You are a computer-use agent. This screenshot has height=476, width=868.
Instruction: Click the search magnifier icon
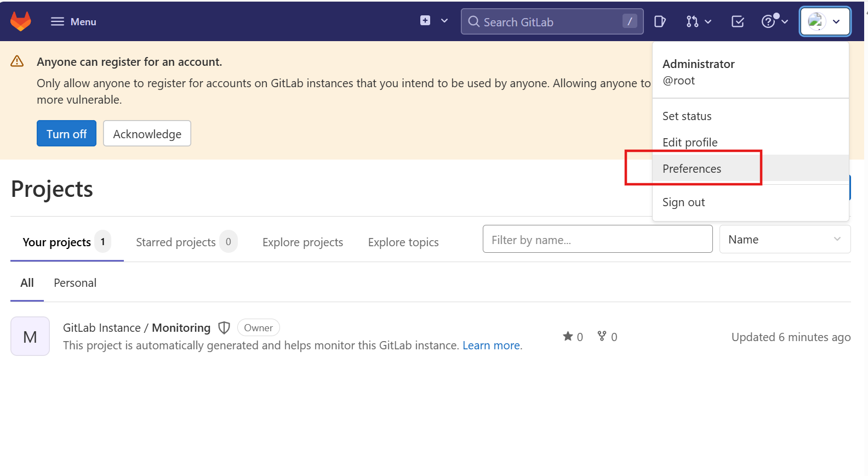473,21
